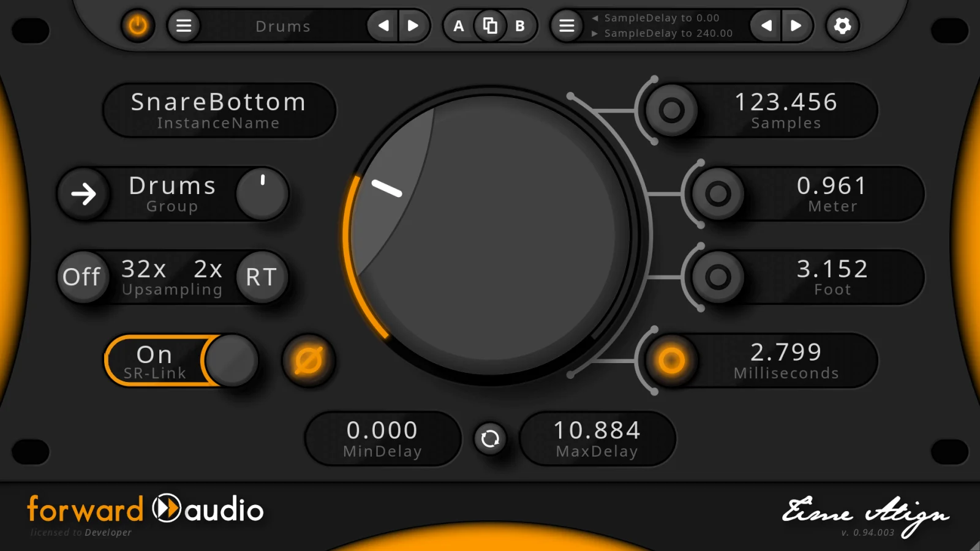Screen dimensions: 980x551
Task: Click the swap icon between MinDelay and MaxDelay
Action: coord(490,438)
